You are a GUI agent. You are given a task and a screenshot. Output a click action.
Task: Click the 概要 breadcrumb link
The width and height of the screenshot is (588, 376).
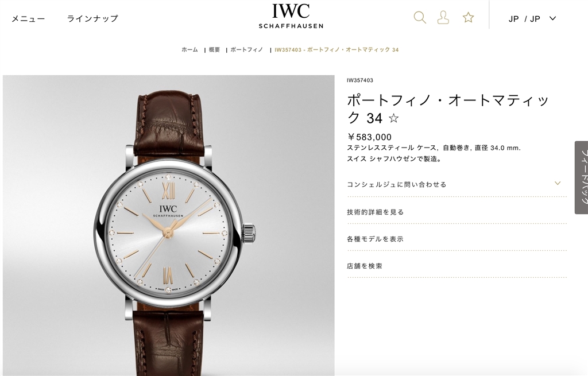click(215, 49)
